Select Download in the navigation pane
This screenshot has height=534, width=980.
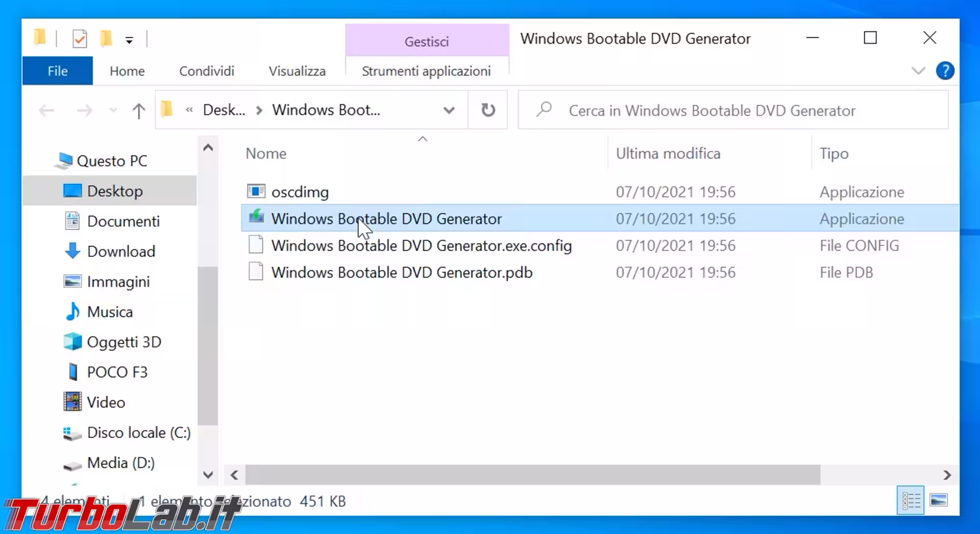click(121, 251)
